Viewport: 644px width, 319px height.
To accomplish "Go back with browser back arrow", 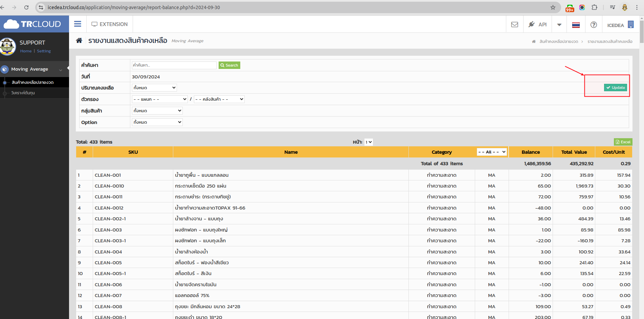I will [x=3, y=7].
